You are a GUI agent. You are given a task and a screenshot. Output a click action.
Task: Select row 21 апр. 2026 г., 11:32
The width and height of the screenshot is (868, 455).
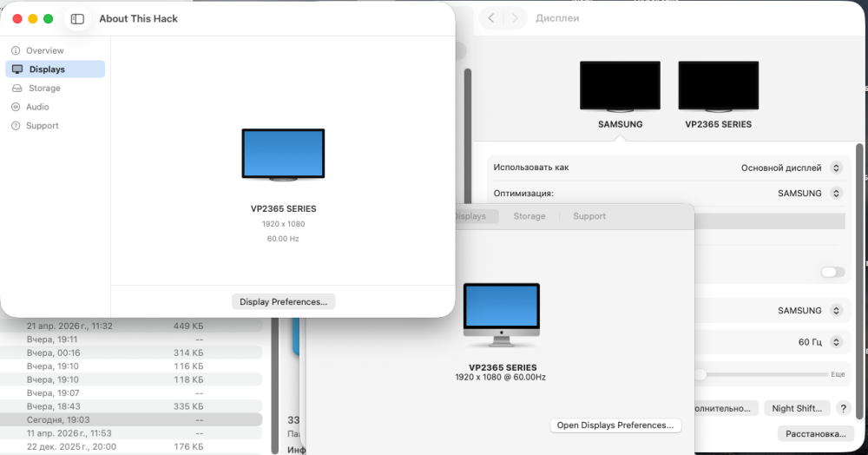pyautogui.click(x=131, y=326)
